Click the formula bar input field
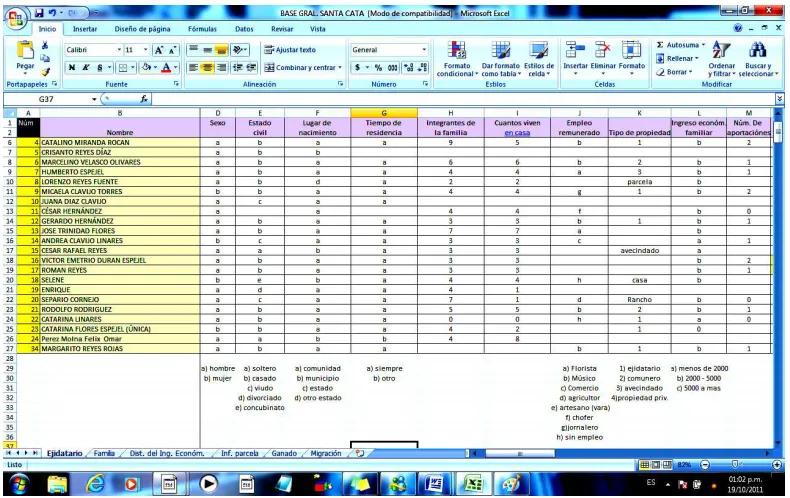 click(x=463, y=99)
